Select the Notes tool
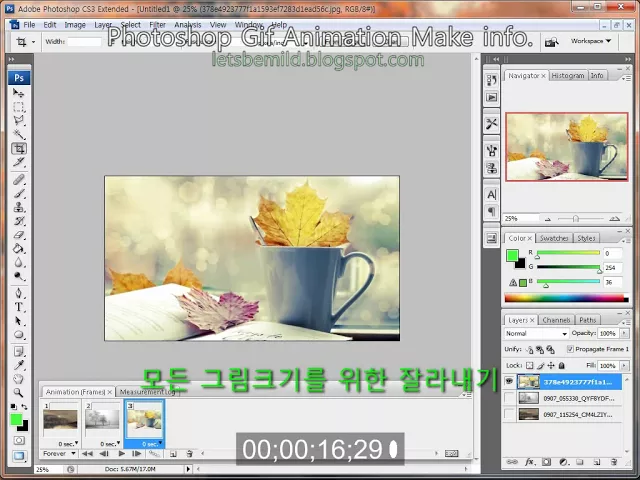The height and width of the screenshot is (480, 640). point(18,352)
